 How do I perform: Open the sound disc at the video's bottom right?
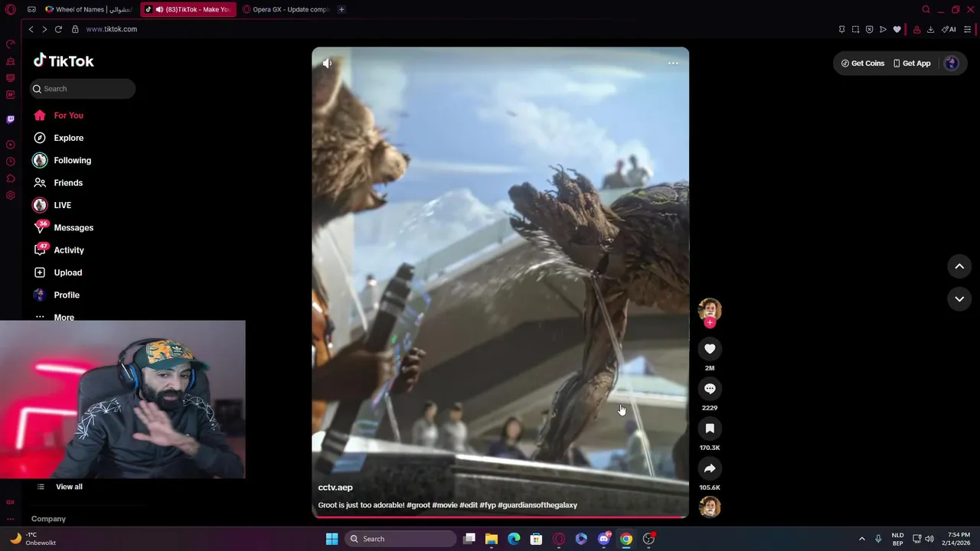710,507
